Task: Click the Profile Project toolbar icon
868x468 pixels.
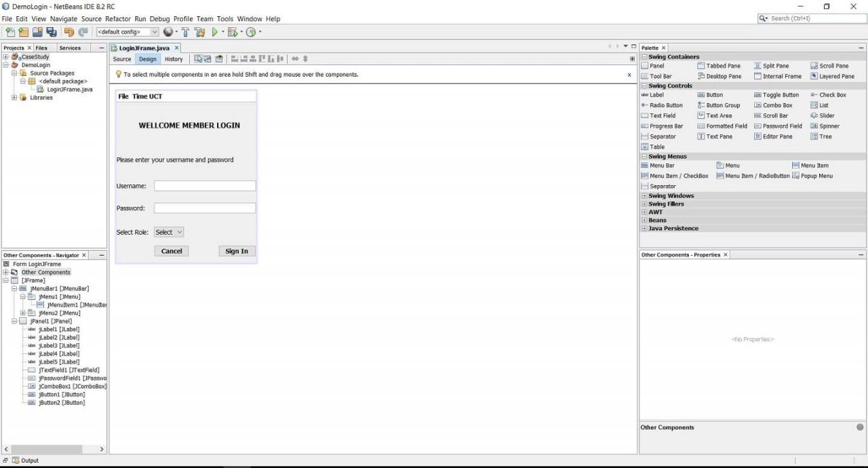Action: 252,32
